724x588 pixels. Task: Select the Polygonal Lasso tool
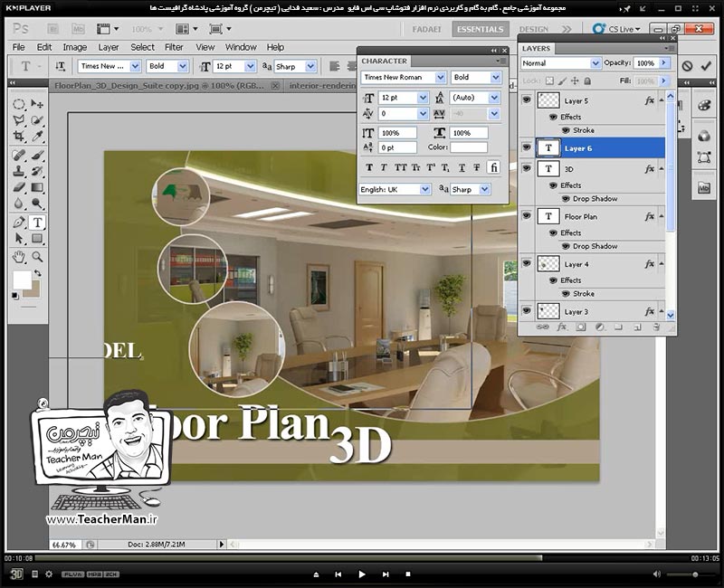pyautogui.click(x=18, y=120)
